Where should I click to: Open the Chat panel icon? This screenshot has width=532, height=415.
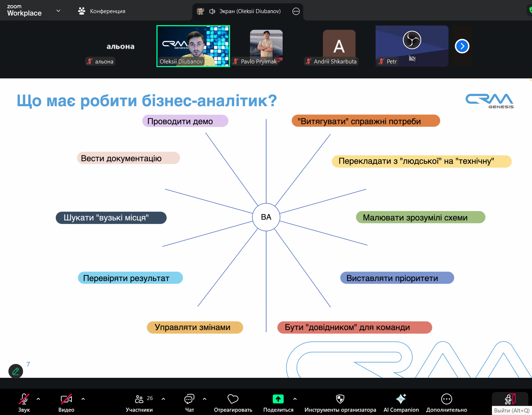189,399
